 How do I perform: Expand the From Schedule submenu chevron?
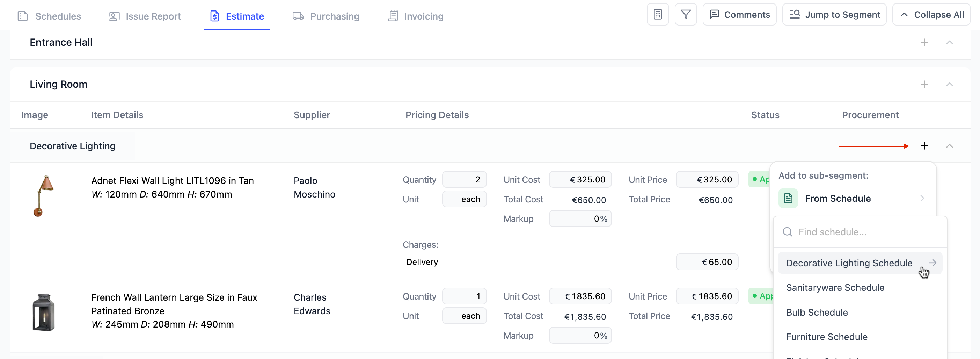click(x=922, y=198)
